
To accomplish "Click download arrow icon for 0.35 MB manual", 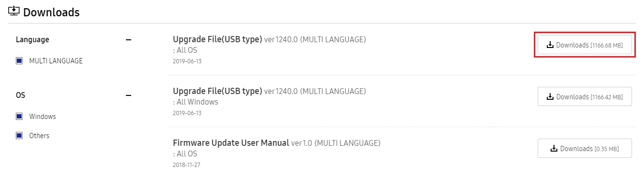I will (x=554, y=149).
